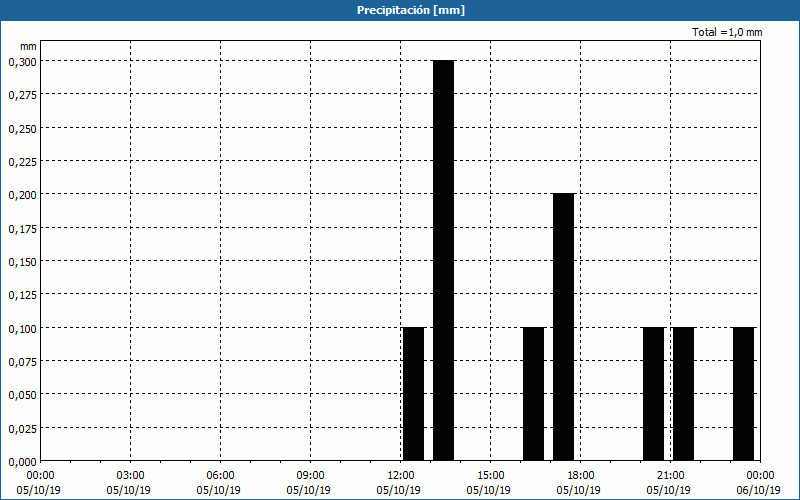The image size is (800, 500).
Task: Click the 'Precipitación [mm]' chart title
Action: 411,10
